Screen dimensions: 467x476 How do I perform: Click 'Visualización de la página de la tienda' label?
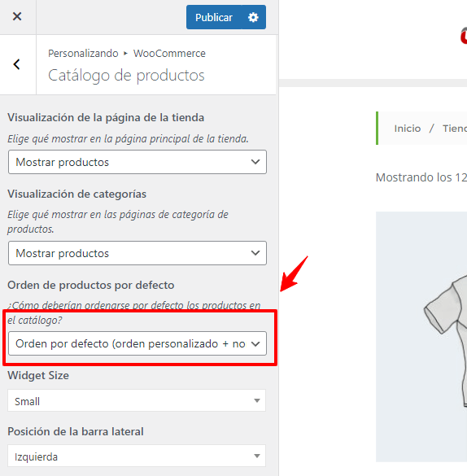click(106, 117)
